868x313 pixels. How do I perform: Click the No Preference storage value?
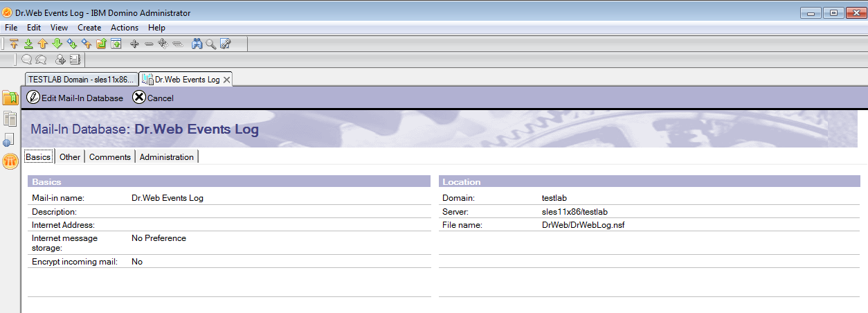159,238
